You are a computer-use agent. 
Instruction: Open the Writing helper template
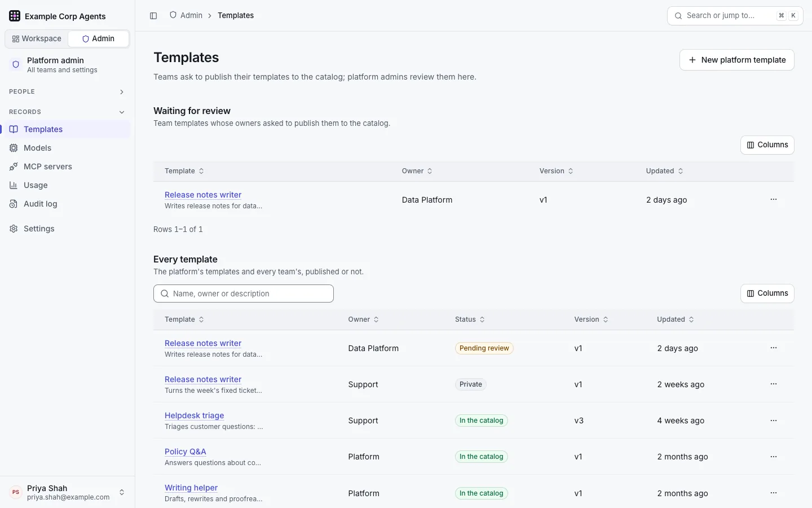191,488
